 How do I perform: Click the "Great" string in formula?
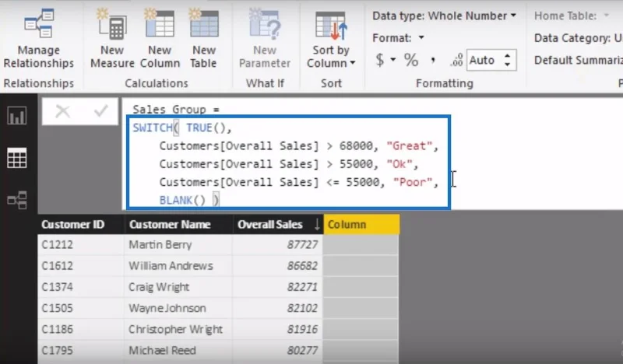click(x=410, y=146)
